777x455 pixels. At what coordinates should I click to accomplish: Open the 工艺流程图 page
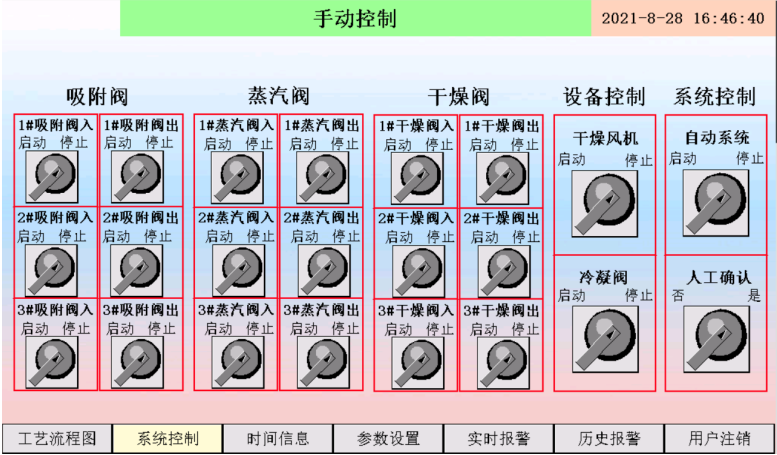pyautogui.click(x=57, y=439)
